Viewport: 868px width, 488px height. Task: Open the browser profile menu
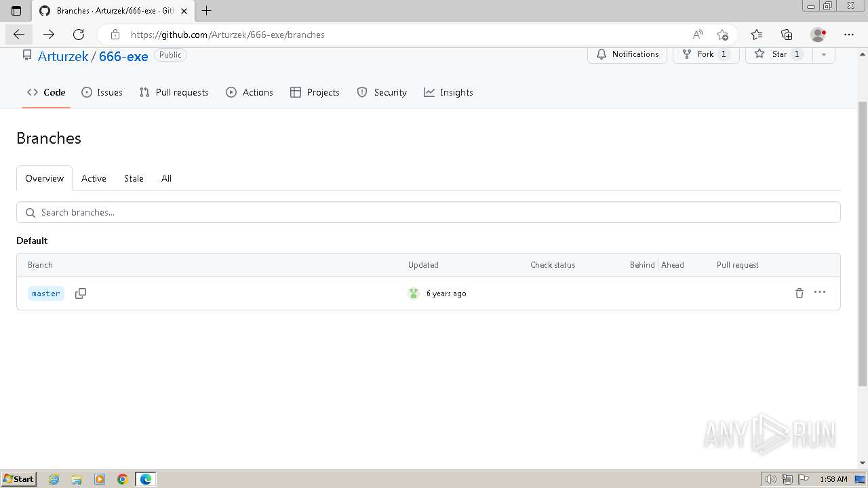(x=818, y=35)
